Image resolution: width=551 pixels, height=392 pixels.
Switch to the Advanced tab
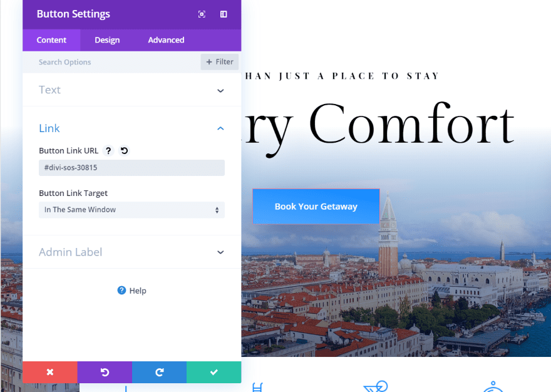(x=166, y=40)
